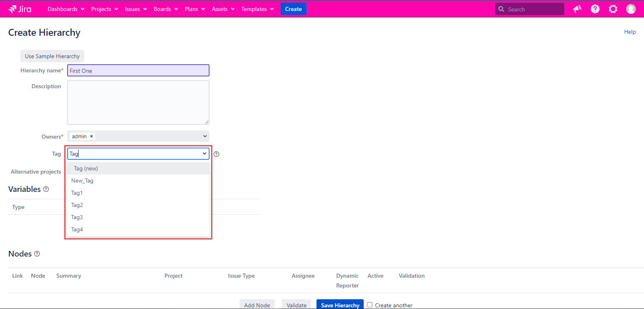644x309 pixels.
Task: Click the help icon next to Variables
Action: coord(46,189)
